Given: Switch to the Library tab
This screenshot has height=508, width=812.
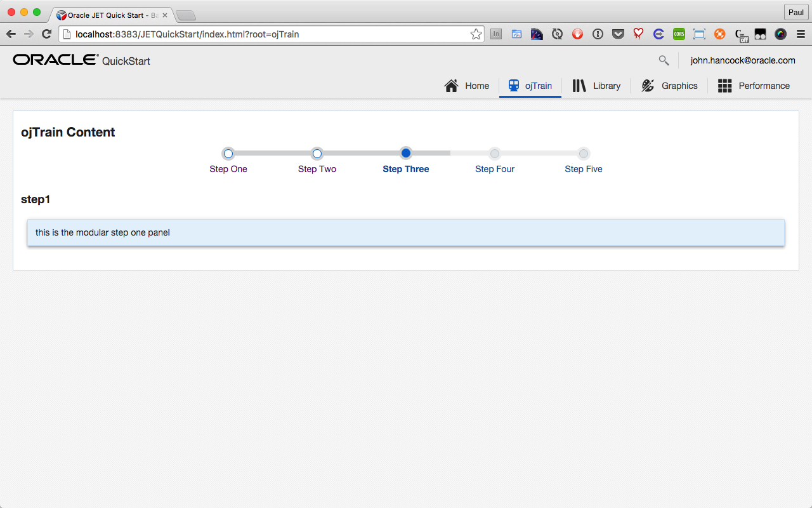Looking at the screenshot, I should point(596,86).
